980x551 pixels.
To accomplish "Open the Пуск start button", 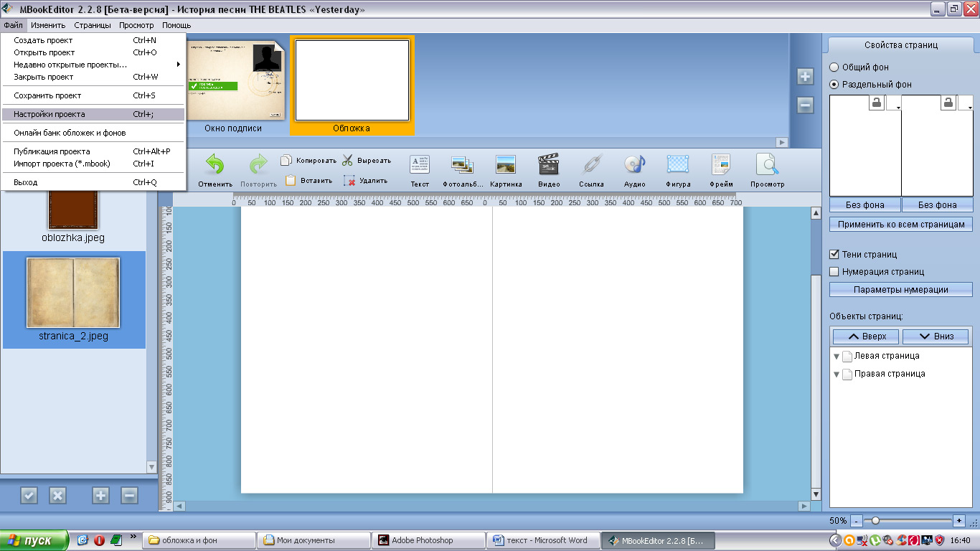I will coord(34,540).
